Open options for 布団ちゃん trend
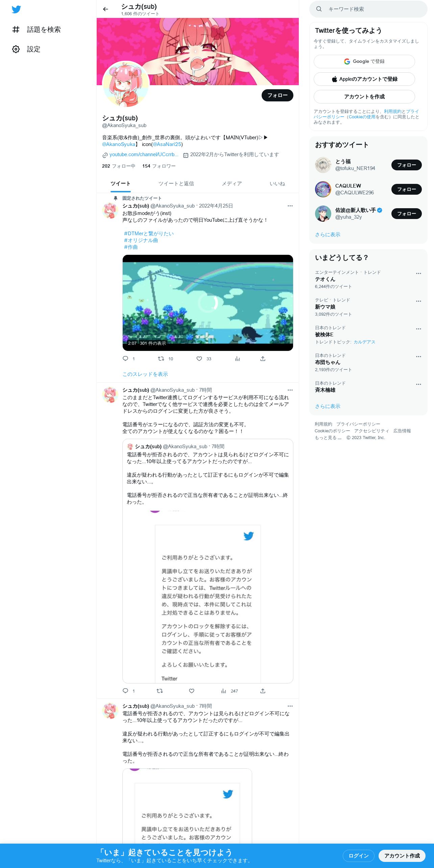The height and width of the screenshot is (868, 434). pyautogui.click(x=418, y=357)
